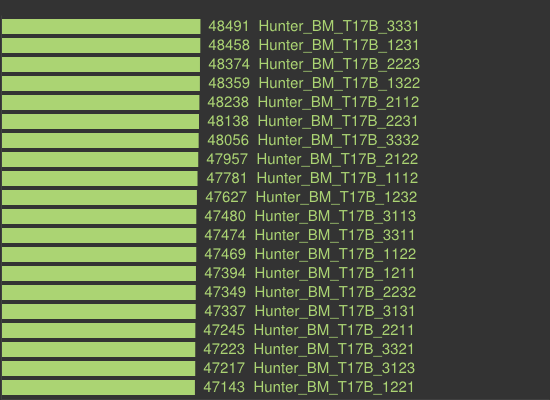Click the green bar for Hunter_BM_T17B_2112
Screen dimensions: 550x400
point(101,102)
